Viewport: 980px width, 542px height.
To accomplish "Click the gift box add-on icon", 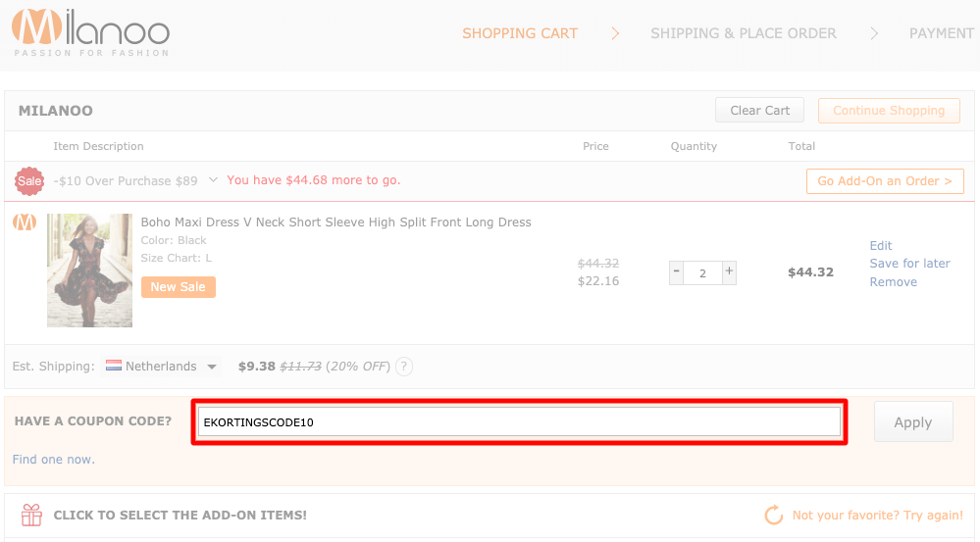I will 31,516.
